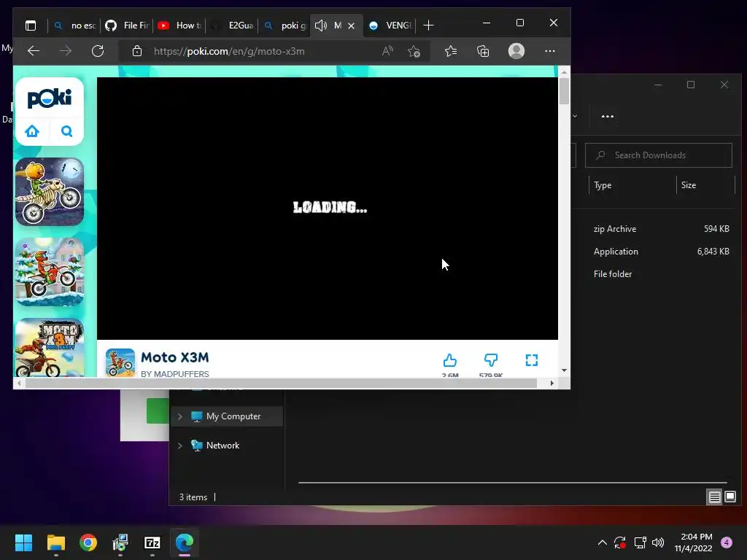Switch to the E2Gua tab
The image size is (747, 560).
tap(232, 26)
